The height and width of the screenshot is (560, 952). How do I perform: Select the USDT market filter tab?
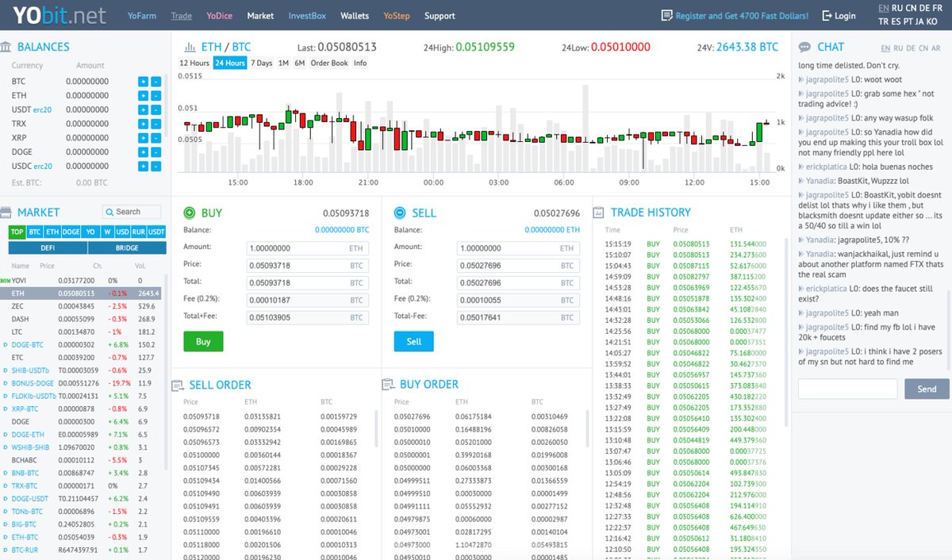click(157, 232)
